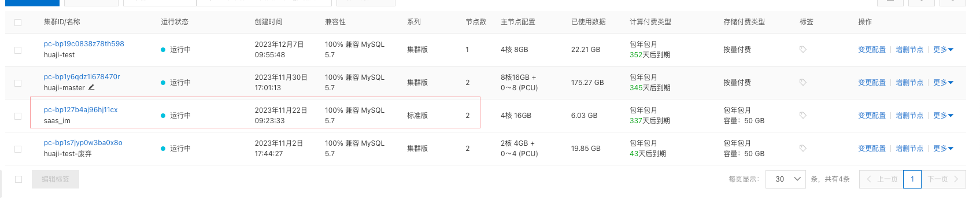980x218 pixels.
Task: Expand 更多 menu for huaji-test-废弃 row
Action: point(943,149)
